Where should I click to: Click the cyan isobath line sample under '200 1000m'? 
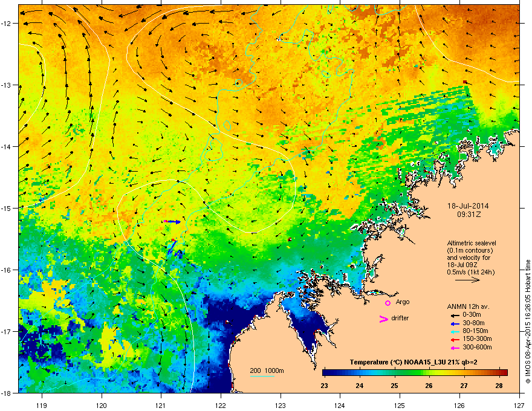tap(262, 376)
